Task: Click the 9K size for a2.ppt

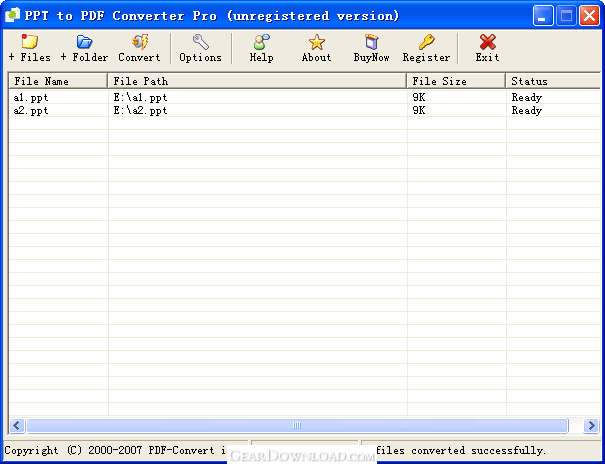Action: (x=419, y=110)
